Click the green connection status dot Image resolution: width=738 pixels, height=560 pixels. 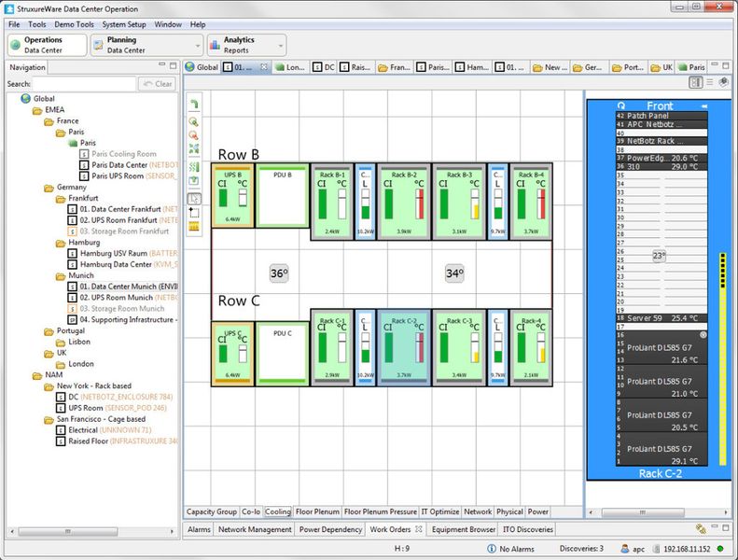(x=720, y=549)
